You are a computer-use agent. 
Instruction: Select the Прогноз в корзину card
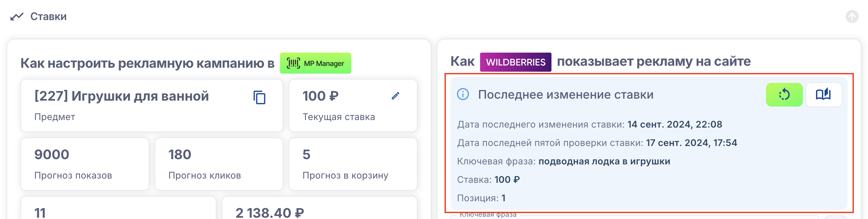352,164
